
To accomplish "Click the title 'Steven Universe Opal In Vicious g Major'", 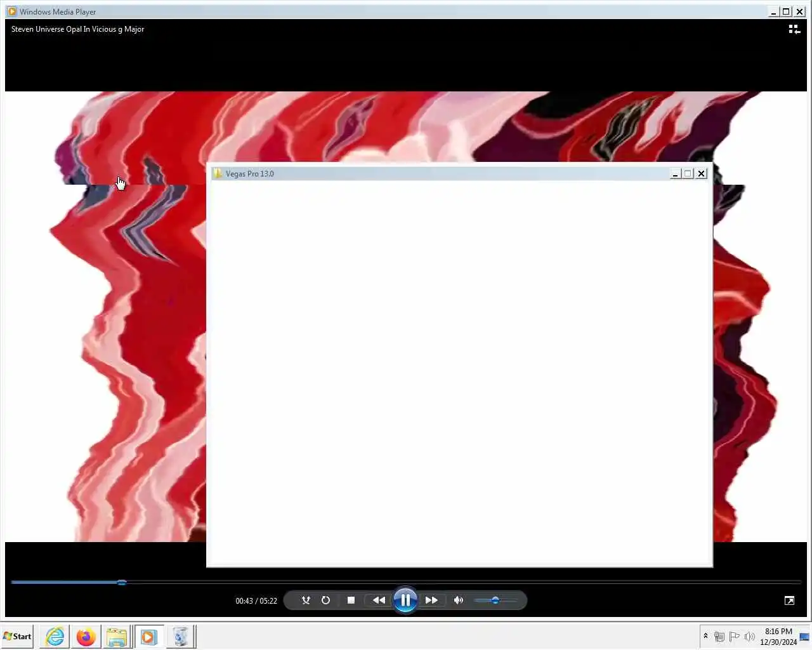I will (77, 29).
